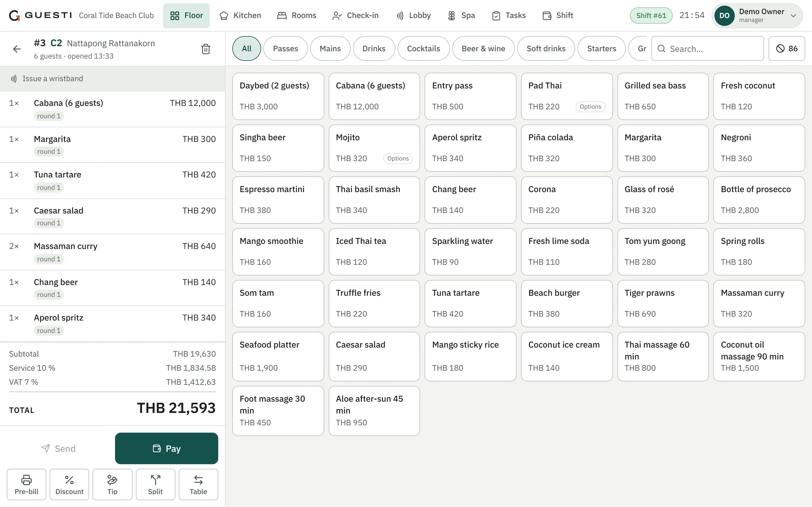
Task: Move order using the Table icon
Action: (198, 484)
